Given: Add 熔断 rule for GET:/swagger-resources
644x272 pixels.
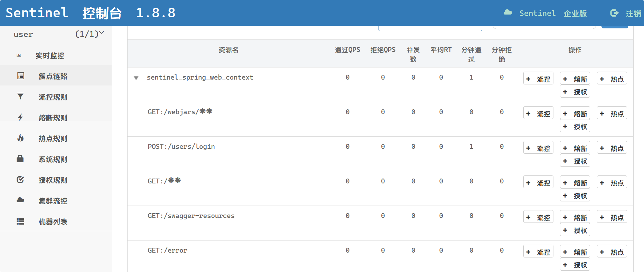Looking at the screenshot, I should pos(575,217).
